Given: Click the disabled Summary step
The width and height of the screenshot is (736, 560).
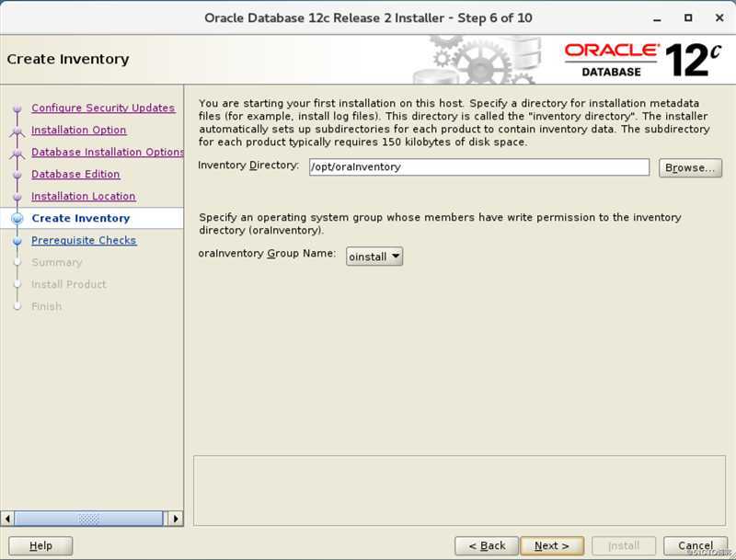Looking at the screenshot, I should [x=57, y=262].
